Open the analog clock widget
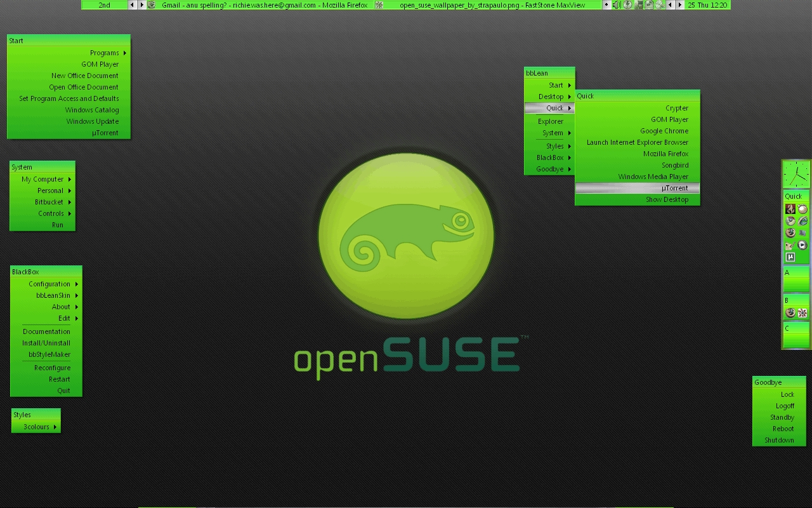Image resolution: width=812 pixels, height=508 pixels. (x=796, y=174)
